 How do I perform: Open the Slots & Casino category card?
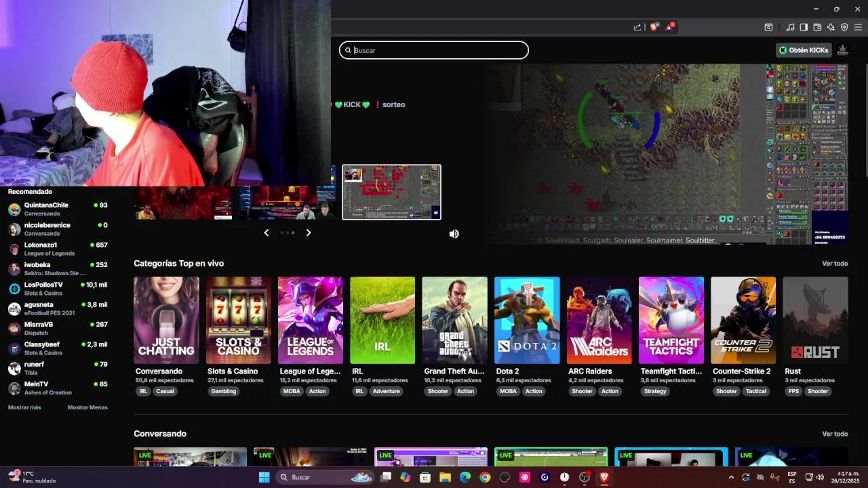tap(239, 320)
